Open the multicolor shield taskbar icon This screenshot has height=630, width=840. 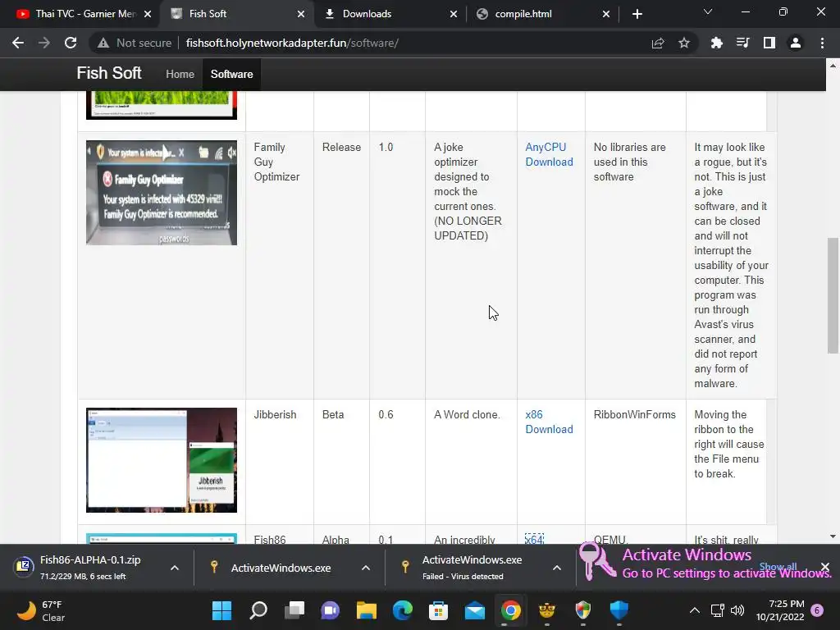(x=583, y=609)
